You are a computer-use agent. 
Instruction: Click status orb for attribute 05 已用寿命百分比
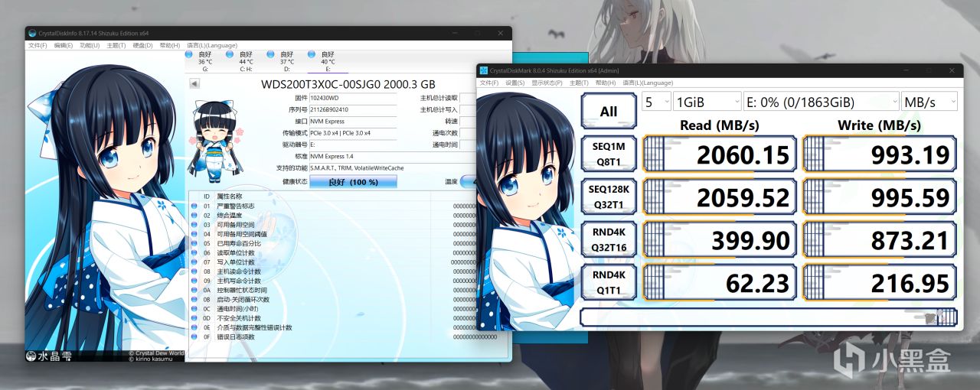194,243
